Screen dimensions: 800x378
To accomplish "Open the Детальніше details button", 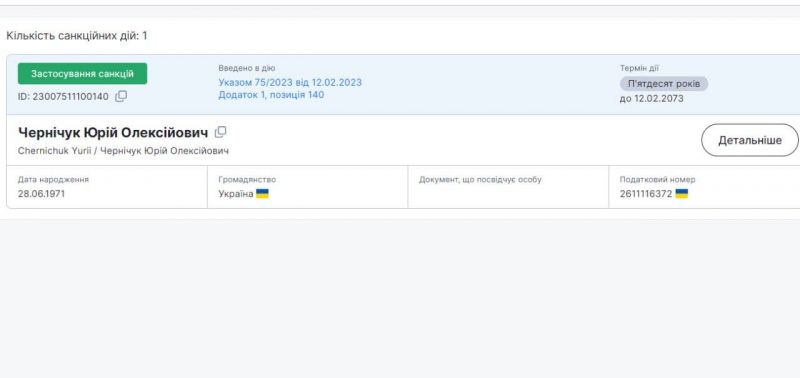I will click(x=749, y=140).
